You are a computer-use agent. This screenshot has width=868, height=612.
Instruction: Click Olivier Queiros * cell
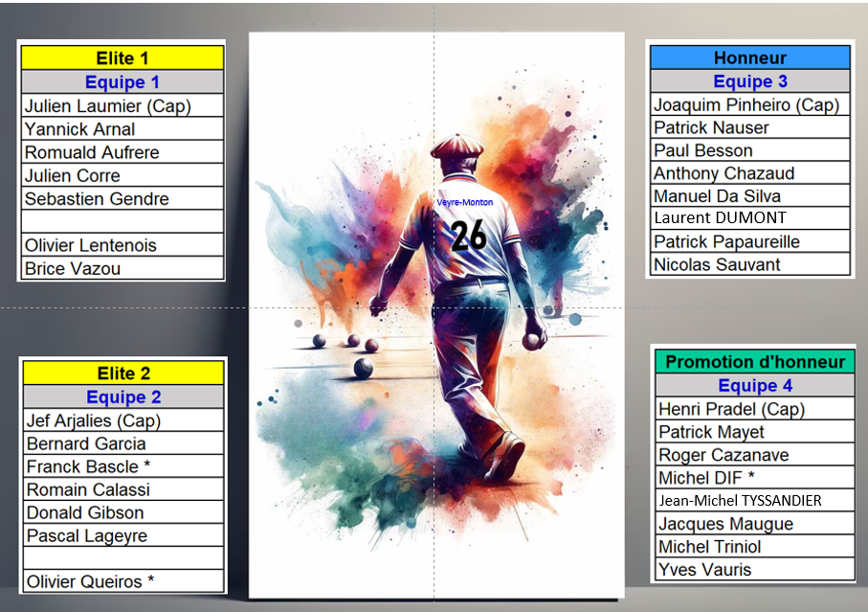tap(123, 581)
